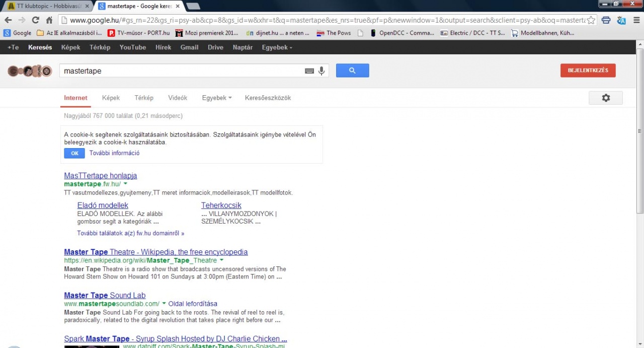This screenshot has height=348, width=644.
Task: Open the settings gear on results page
Action: pos(605,98)
